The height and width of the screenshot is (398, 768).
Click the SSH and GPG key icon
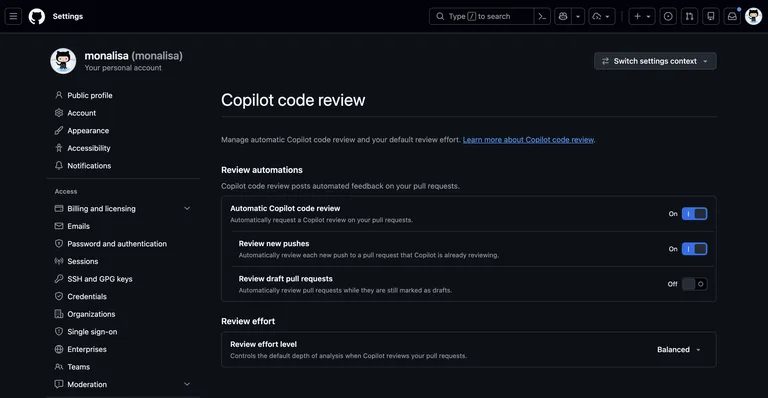(x=59, y=279)
